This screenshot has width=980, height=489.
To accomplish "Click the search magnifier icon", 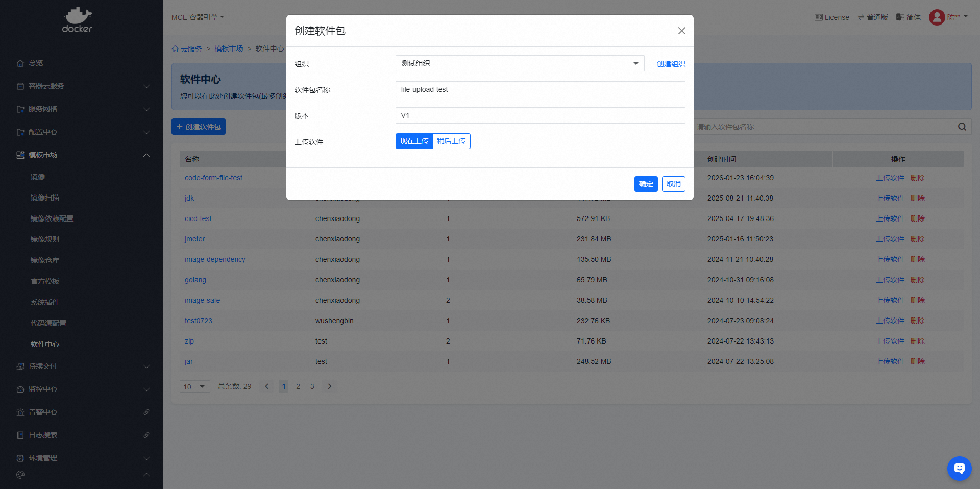I will coord(962,127).
